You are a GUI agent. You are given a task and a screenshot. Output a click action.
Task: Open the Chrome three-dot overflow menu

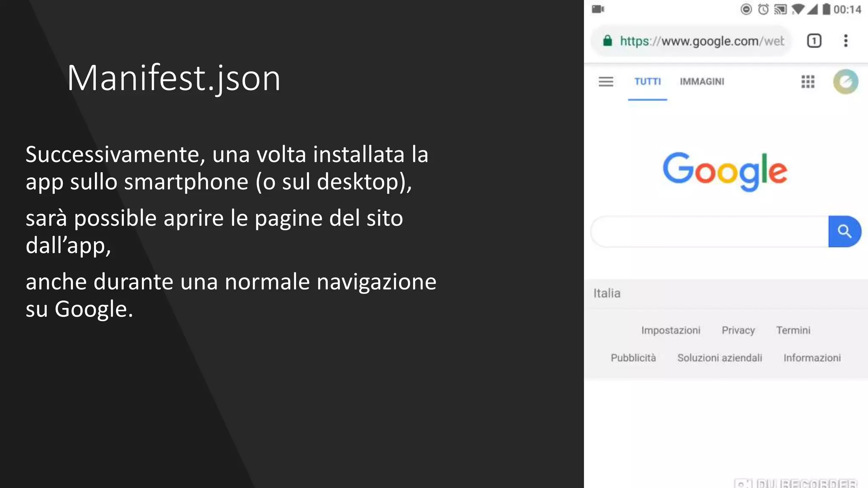point(846,41)
